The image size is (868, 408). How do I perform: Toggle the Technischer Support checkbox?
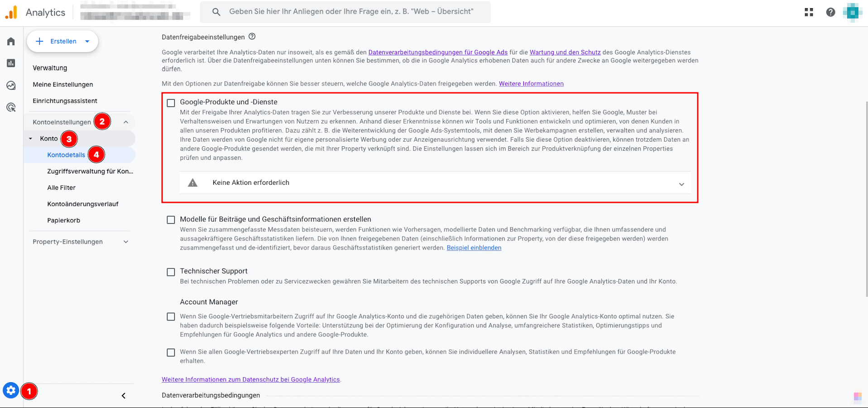(171, 272)
